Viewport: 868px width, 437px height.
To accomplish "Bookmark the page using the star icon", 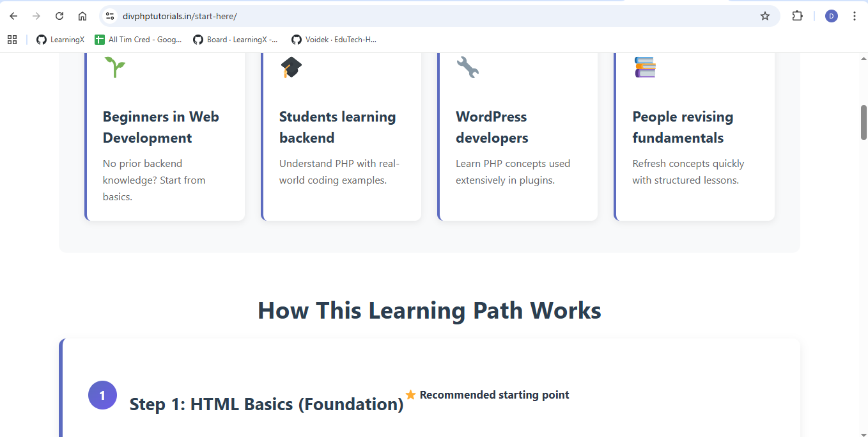I will 765,16.
